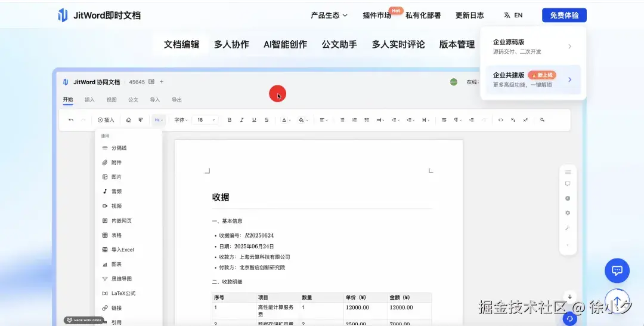This screenshot has width=644, height=326.
Task: Open the comments icon in the right sidebar
Action: point(568,184)
